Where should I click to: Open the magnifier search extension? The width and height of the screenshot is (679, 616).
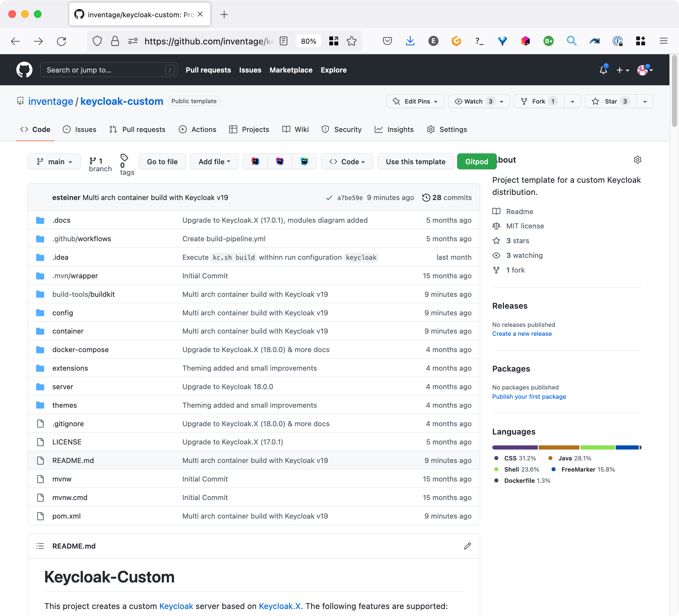click(571, 41)
